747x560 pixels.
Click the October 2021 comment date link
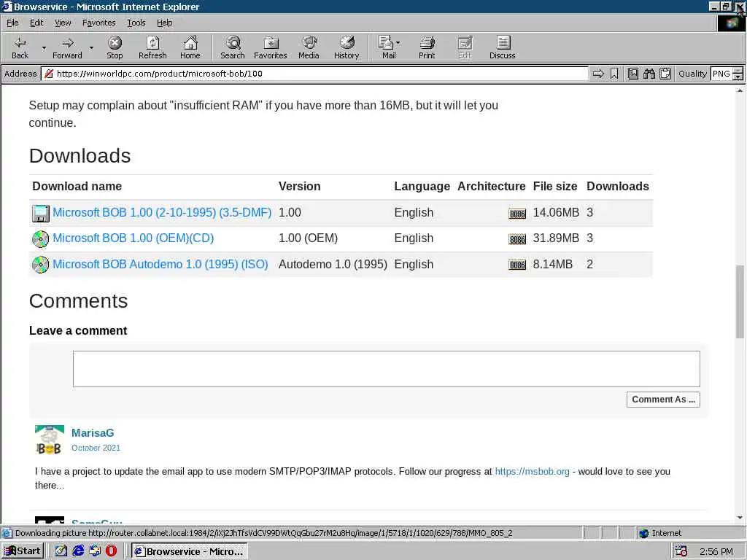(96, 448)
